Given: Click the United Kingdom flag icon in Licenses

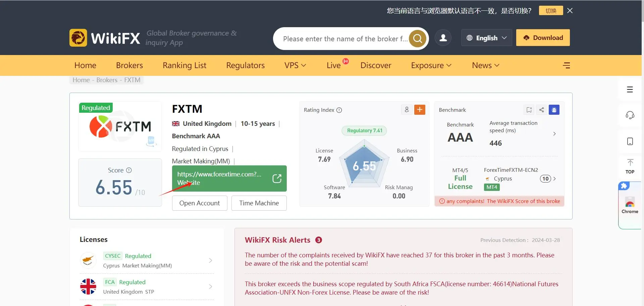Looking at the screenshot, I should [x=88, y=287].
